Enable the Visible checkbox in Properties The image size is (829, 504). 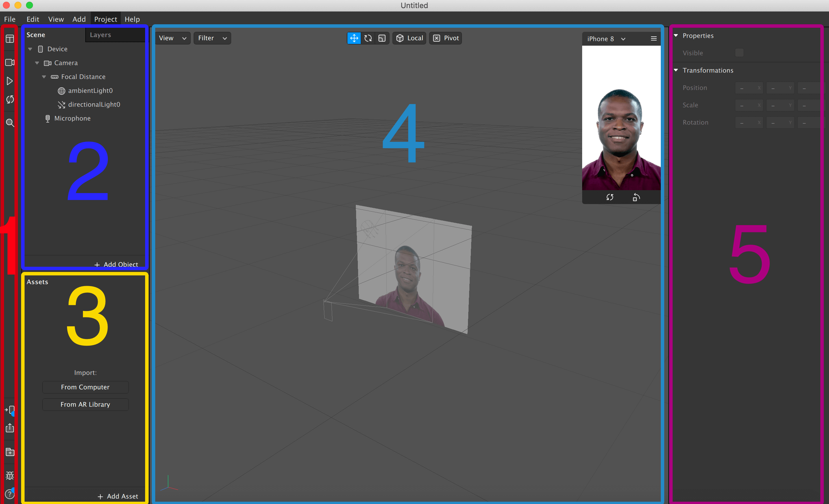pos(739,53)
